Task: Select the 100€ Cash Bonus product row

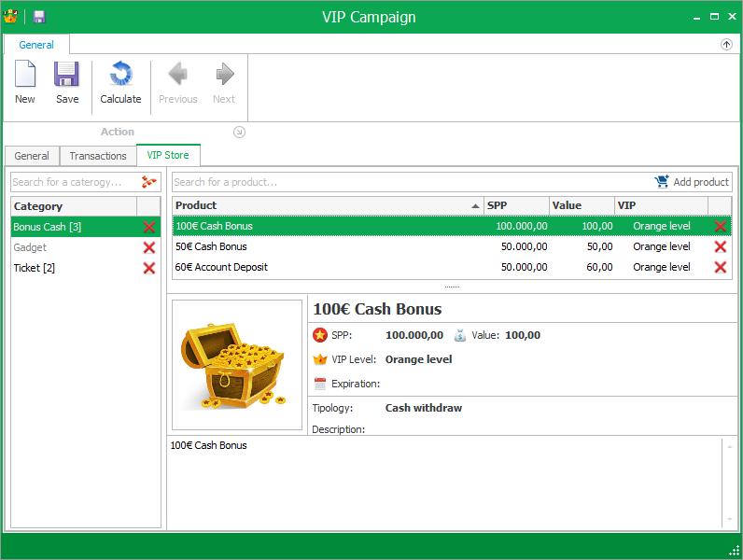Action: tap(452, 226)
